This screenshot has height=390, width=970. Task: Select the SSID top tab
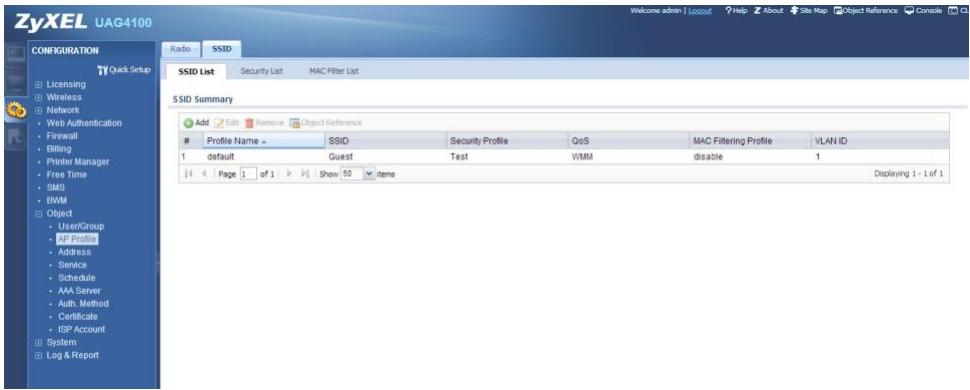coord(221,50)
